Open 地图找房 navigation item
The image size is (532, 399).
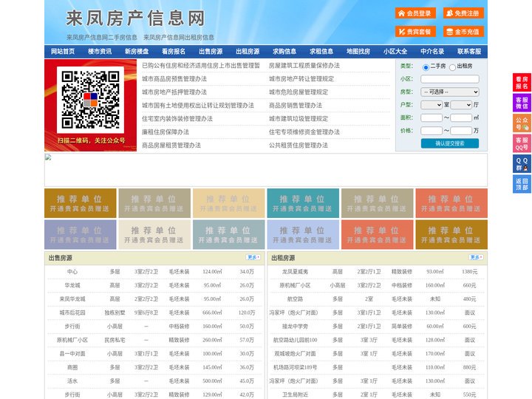coord(358,52)
